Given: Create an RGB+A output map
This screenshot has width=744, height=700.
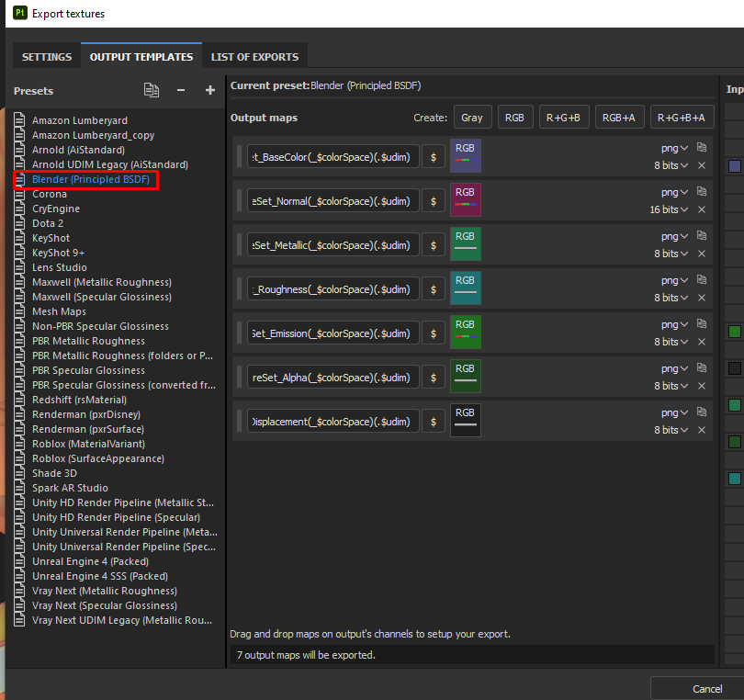Looking at the screenshot, I should pos(619,118).
